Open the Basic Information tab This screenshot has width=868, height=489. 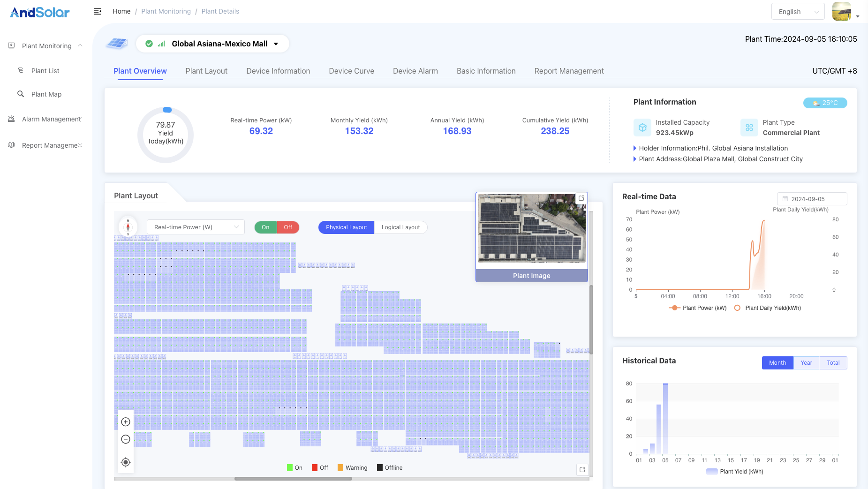(486, 71)
